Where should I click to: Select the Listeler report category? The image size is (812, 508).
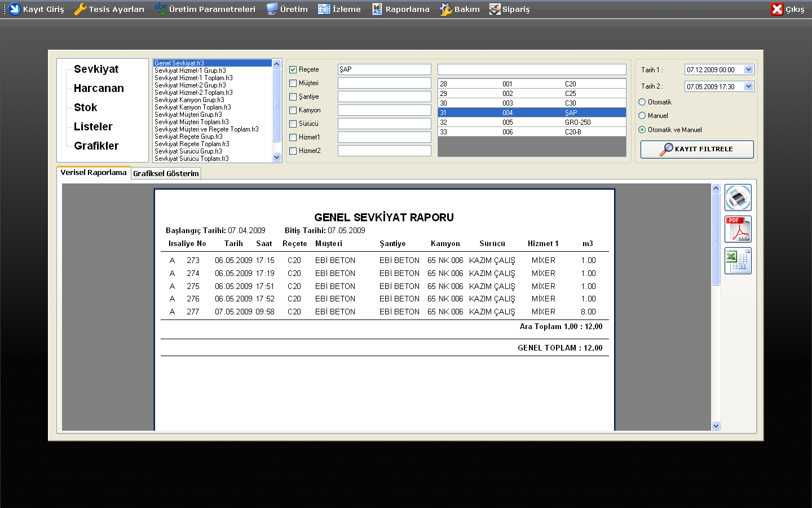93,127
